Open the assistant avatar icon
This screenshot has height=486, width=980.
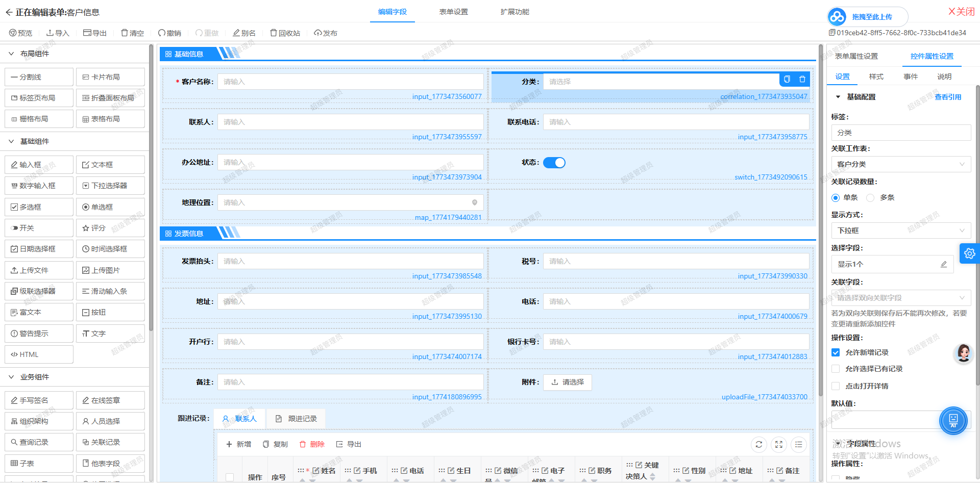[x=964, y=353]
